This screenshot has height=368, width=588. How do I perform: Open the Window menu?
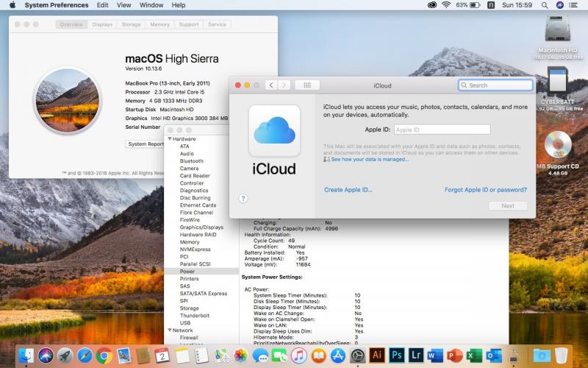[x=151, y=5]
